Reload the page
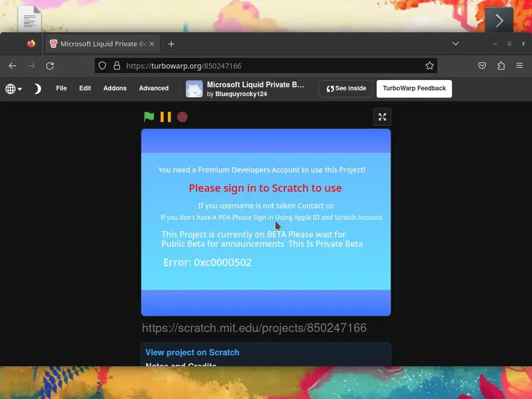 coord(50,66)
